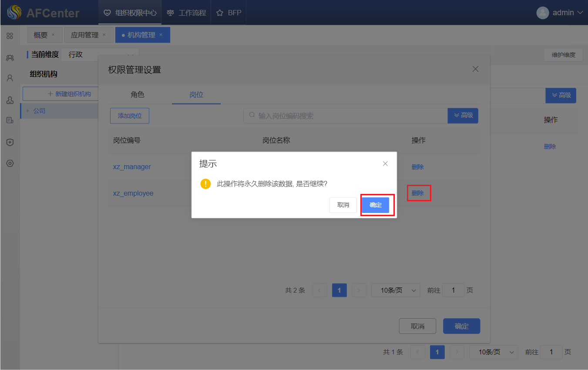Expand the 公司 tree node arrow
Viewport: 588px width, 370px height.
click(28, 111)
